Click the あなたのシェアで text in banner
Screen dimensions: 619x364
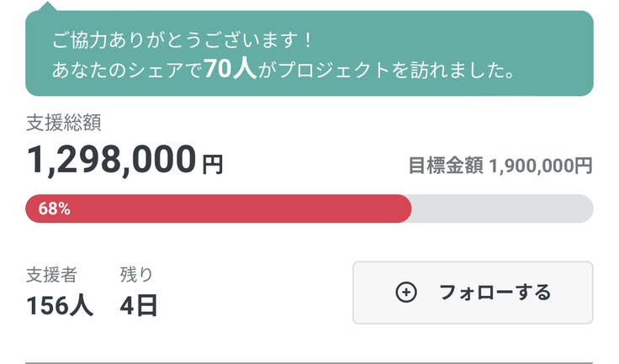127,69
